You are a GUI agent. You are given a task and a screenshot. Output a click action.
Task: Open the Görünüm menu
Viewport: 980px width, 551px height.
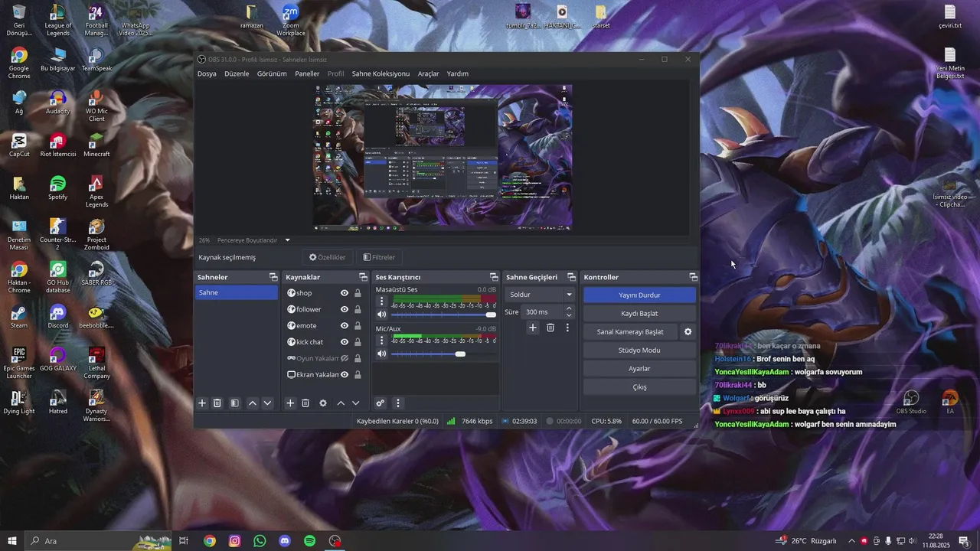pyautogui.click(x=272, y=73)
